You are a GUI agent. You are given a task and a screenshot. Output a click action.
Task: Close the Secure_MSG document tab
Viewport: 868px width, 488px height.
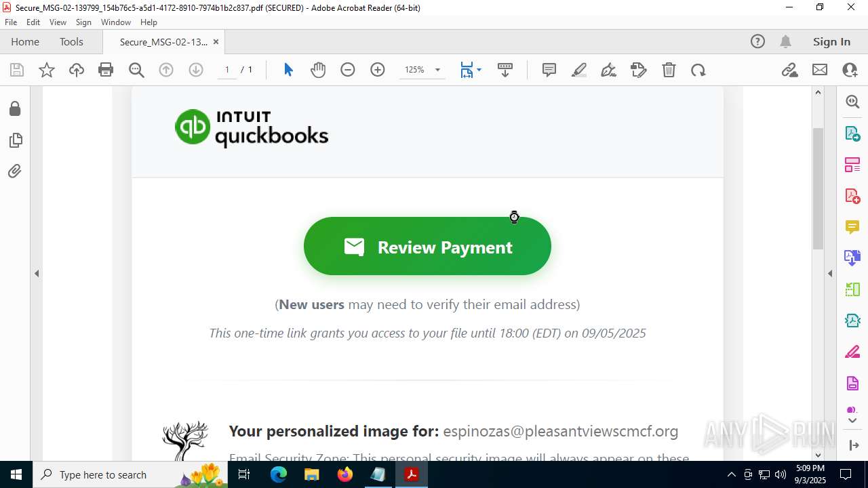click(216, 42)
